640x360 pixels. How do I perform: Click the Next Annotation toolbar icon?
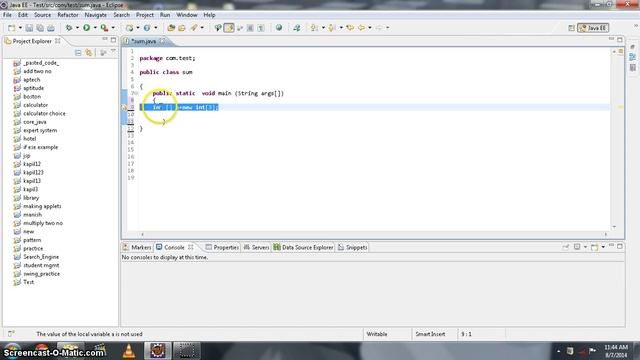(x=314, y=28)
